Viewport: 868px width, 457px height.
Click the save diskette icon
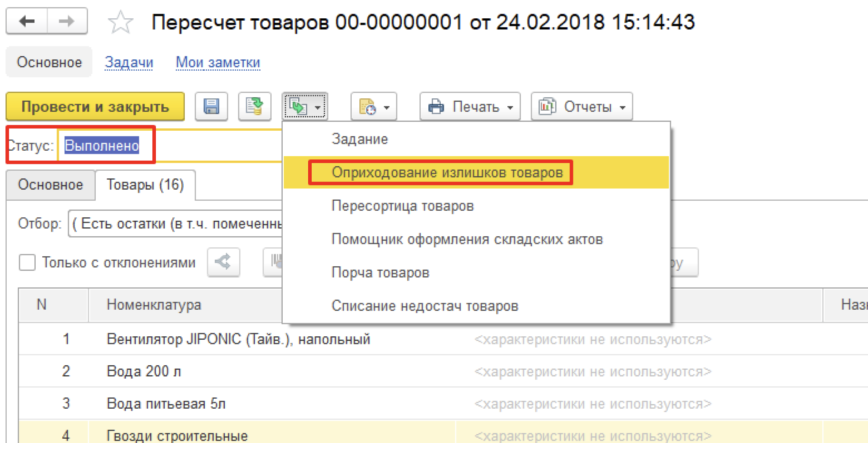(x=211, y=106)
